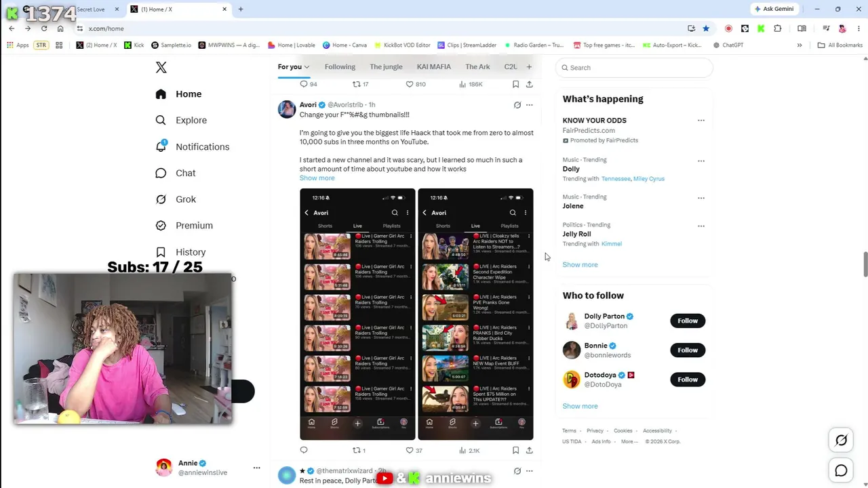Click the page vertical scrollbar thumb
Viewport: 868px width, 488px height.
tap(865, 264)
